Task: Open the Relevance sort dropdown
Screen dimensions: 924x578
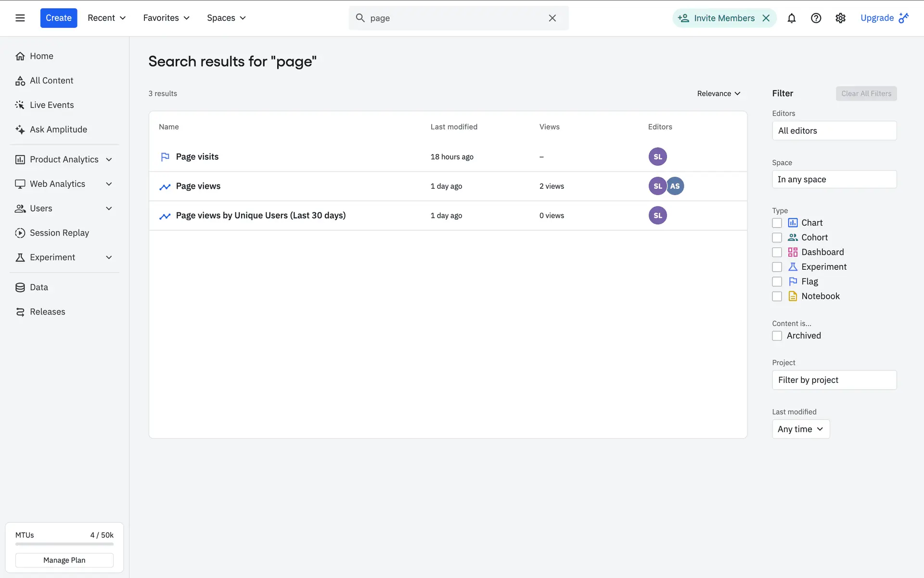Action: coord(719,93)
